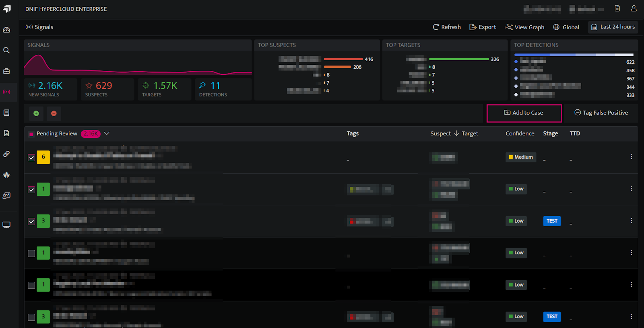Open the waveform icon in left sidebar
Viewport: 644px width, 328px height.
(x=6, y=175)
